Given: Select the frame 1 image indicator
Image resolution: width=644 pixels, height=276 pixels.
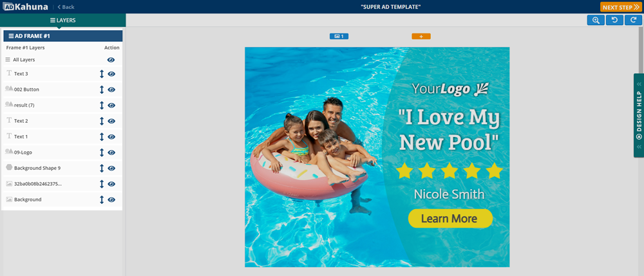Looking at the screenshot, I should (x=339, y=37).
